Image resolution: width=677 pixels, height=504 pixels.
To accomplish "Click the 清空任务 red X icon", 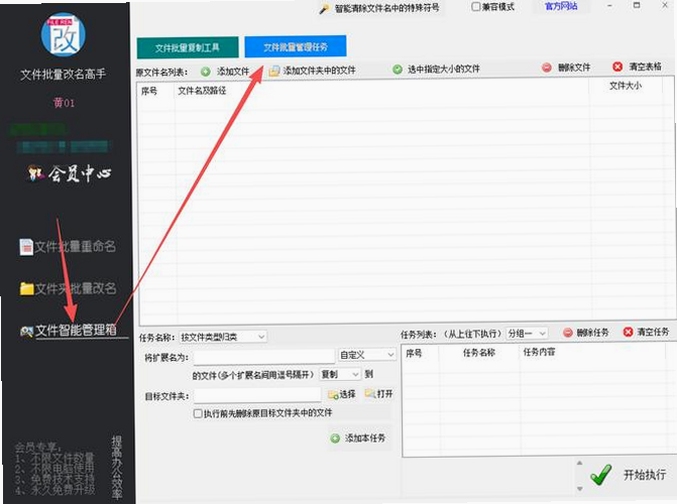I will [x=628, y=332].
